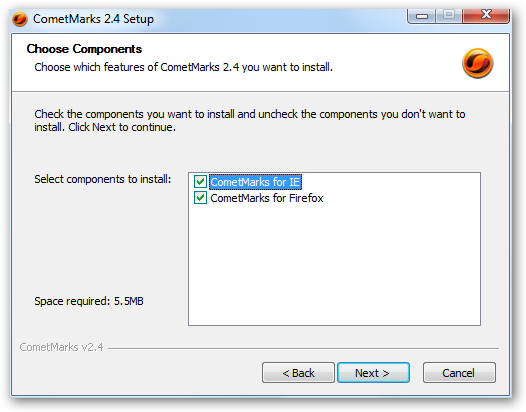Click the CometMarks icon in title bar
526x412 pixels.
(x=20, y=19)
